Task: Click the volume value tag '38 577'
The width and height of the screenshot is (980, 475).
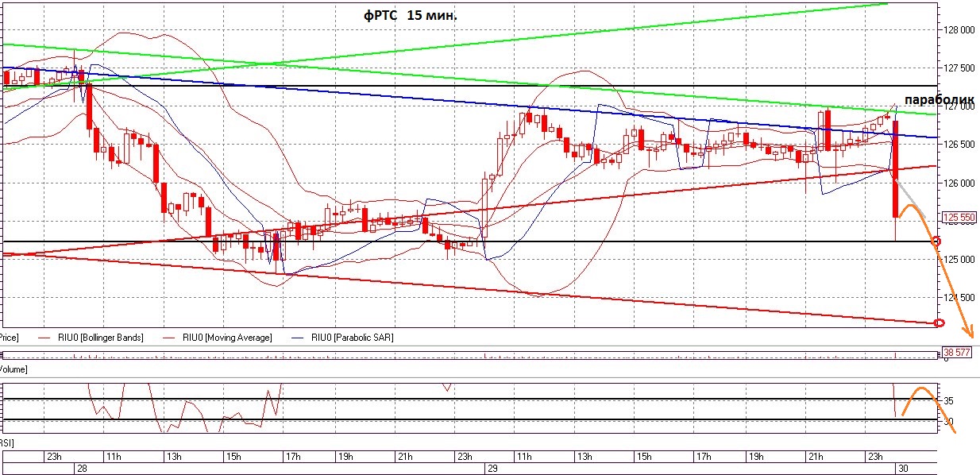Action: [959, 351]
